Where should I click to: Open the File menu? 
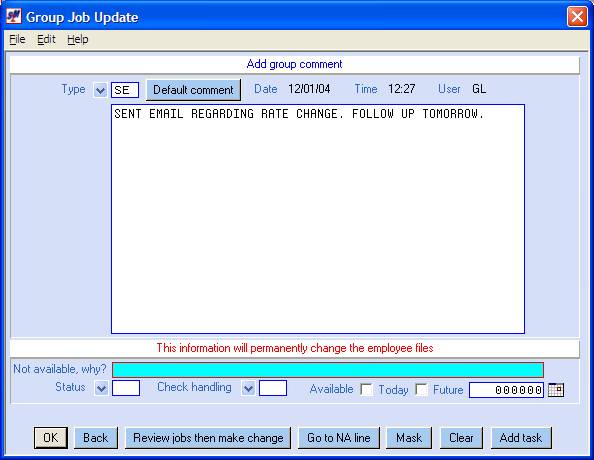[17, 39]
